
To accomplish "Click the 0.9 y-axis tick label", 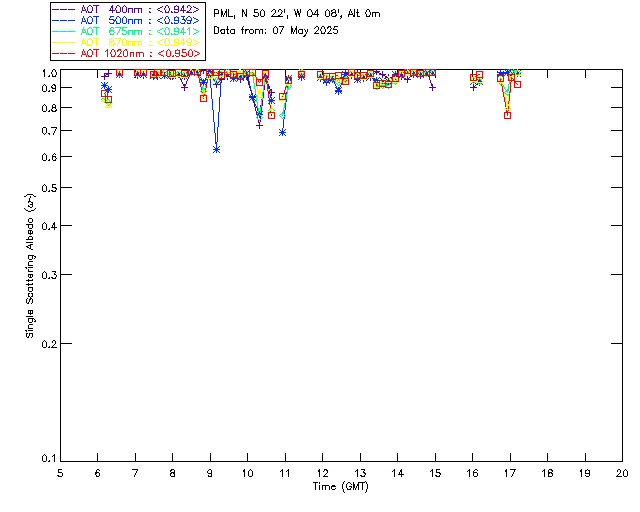I will pyautogui.click(x=49, y=88).
